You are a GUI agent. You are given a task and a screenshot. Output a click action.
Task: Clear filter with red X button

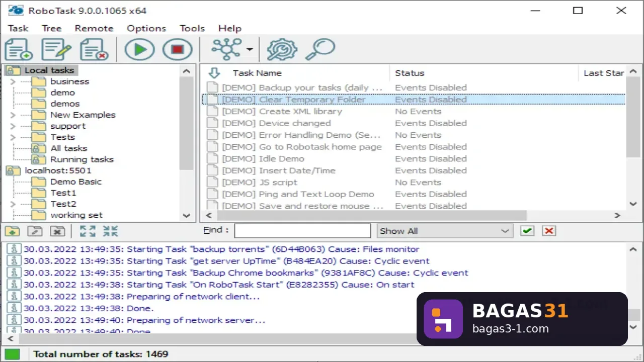coord(549,231)
